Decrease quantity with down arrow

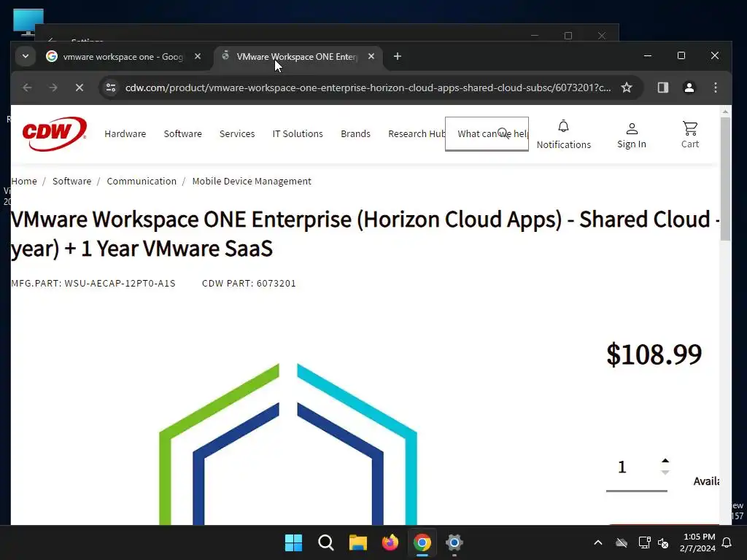click(665, 472)
